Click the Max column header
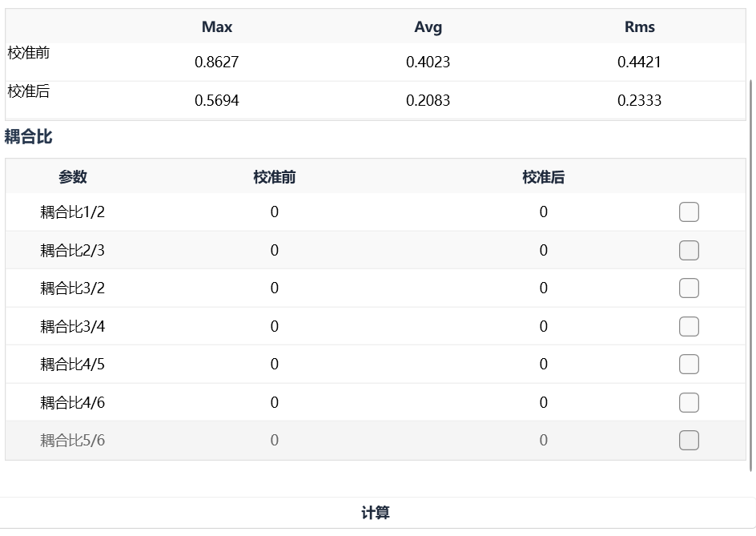 coord(217,27)
